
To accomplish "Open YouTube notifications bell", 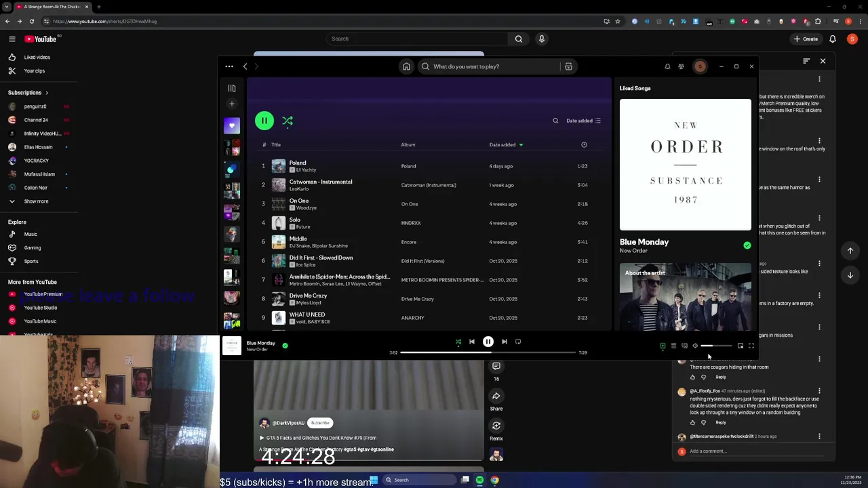I will coord(833,39).
